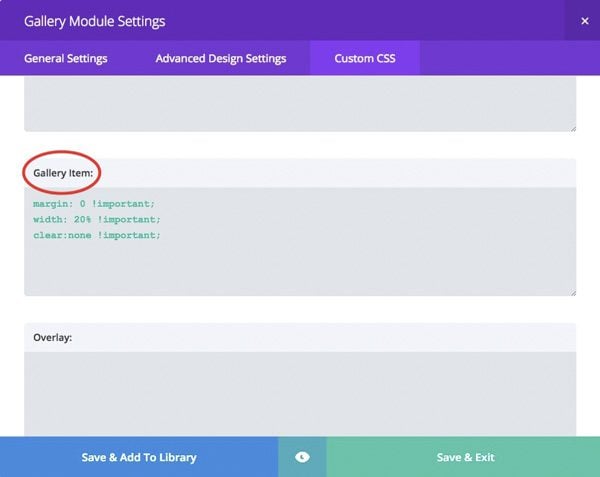Click the 'Overlay:' label
Viewport: 600px width, 477px height.
[52, 337]
